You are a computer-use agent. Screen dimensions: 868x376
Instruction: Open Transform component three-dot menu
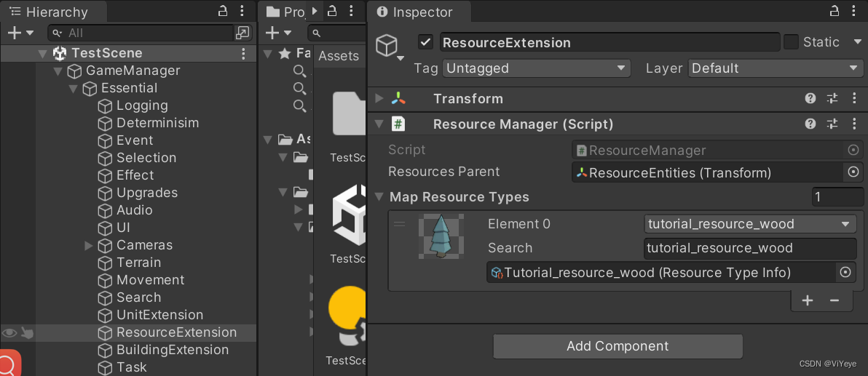click(x=854, y=99)
